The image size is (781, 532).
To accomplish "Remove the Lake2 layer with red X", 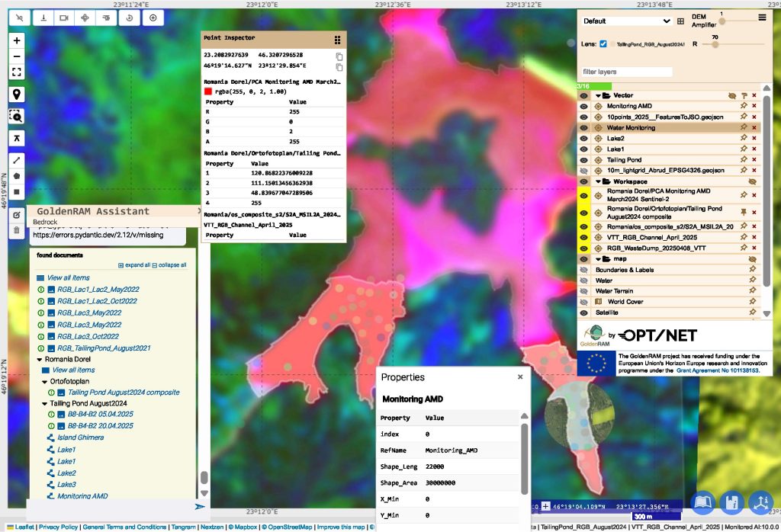I will (754, 139).
